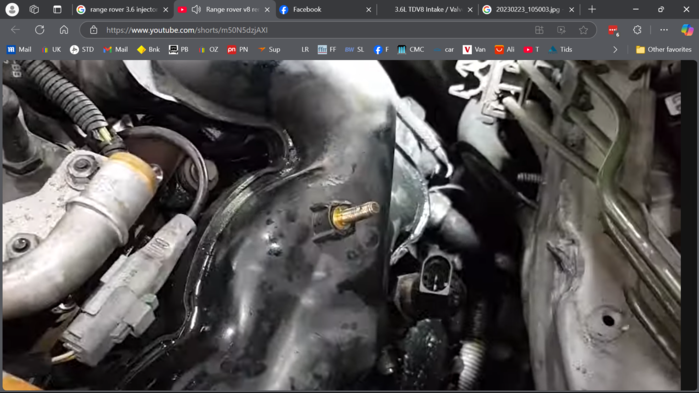Screen dimensions: 699x393
Task: Open the Other favorites folder
Action: point(664,49)
